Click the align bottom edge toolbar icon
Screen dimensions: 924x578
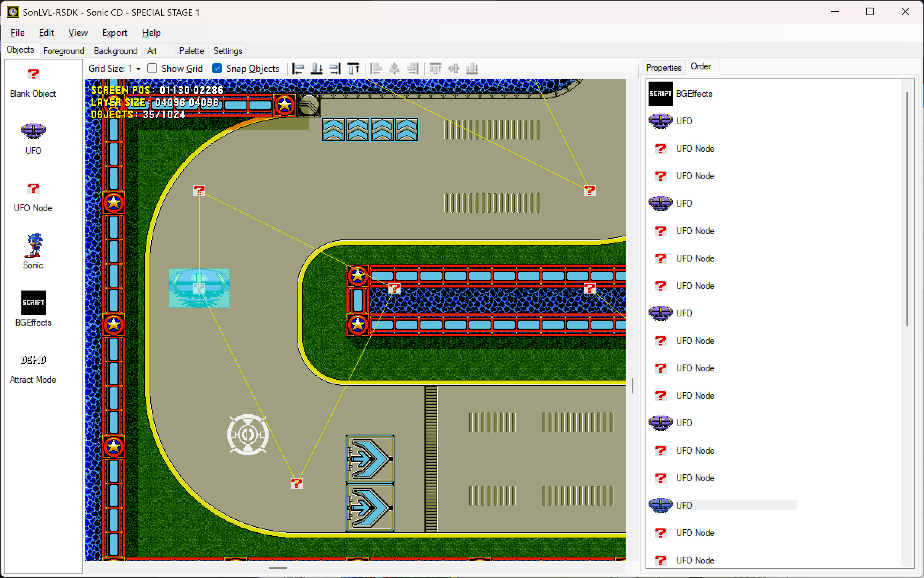click(x=317, y=69)
